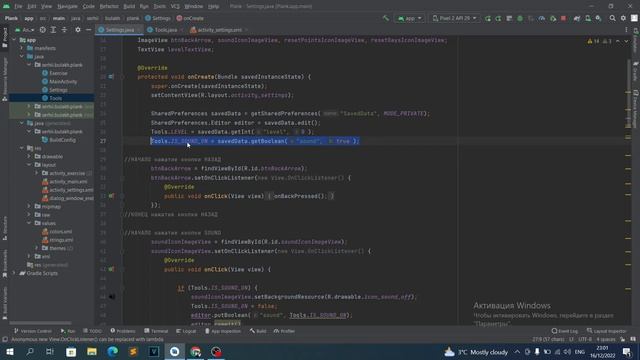Open the Navigate menu
The image size is (640, 360).
[67, 6]
